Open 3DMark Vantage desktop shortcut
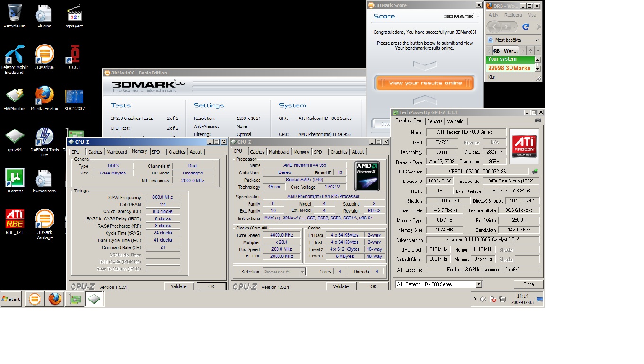The image size is (644, 364). pos(44,224)
